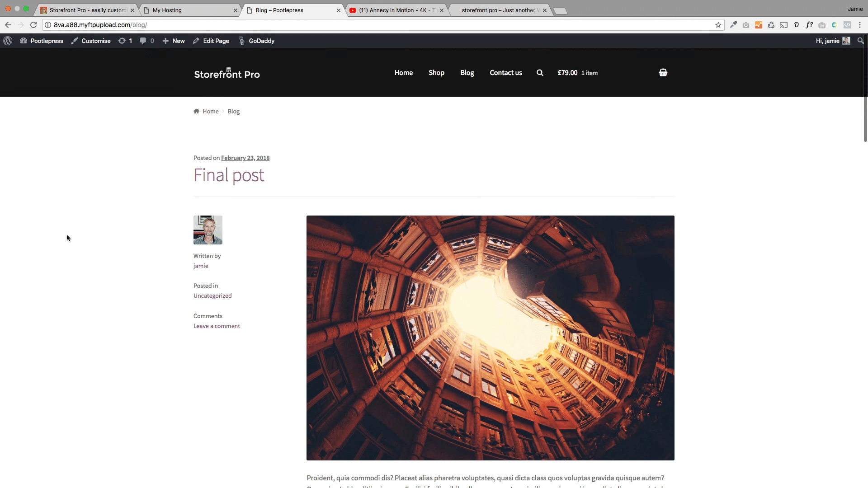Open the Contact us page

point(506,73)
